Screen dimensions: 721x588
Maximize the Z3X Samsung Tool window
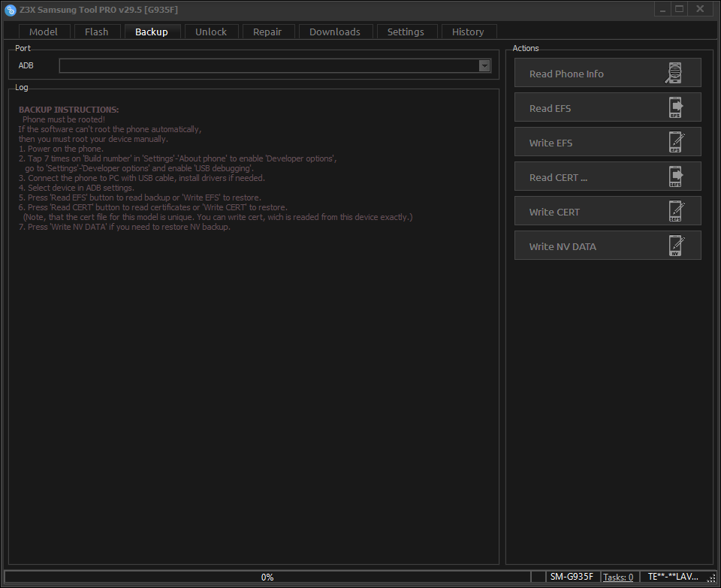click(679, 9)
